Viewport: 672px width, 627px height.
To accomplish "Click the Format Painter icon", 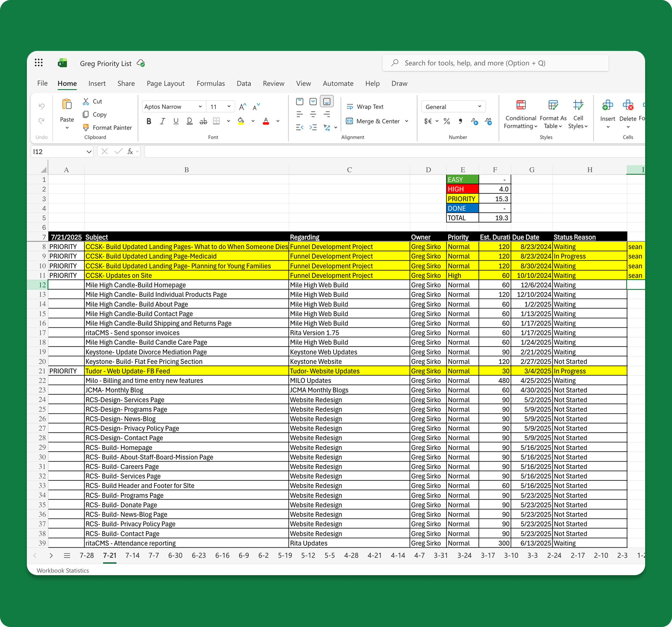I will click(x=86, y=127).
